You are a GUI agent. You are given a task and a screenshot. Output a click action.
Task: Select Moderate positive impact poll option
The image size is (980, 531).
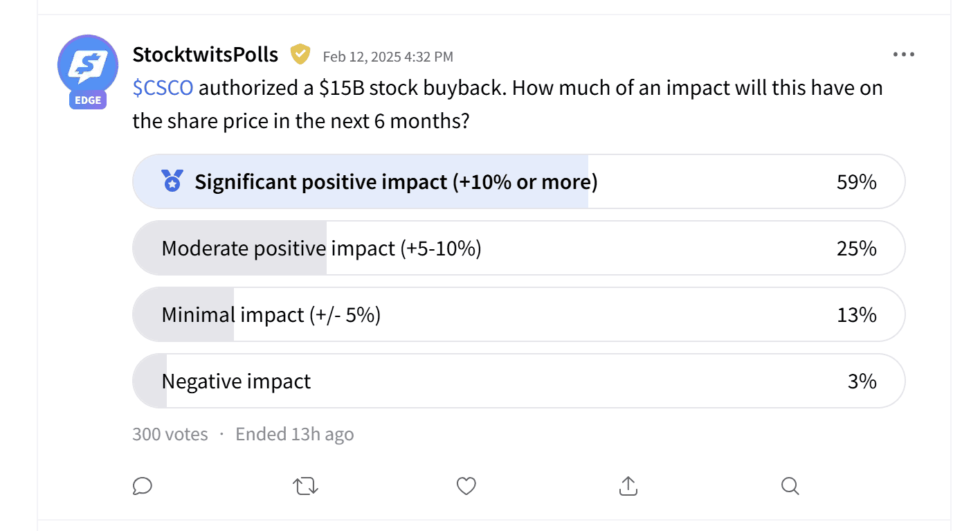coord(321,249)
